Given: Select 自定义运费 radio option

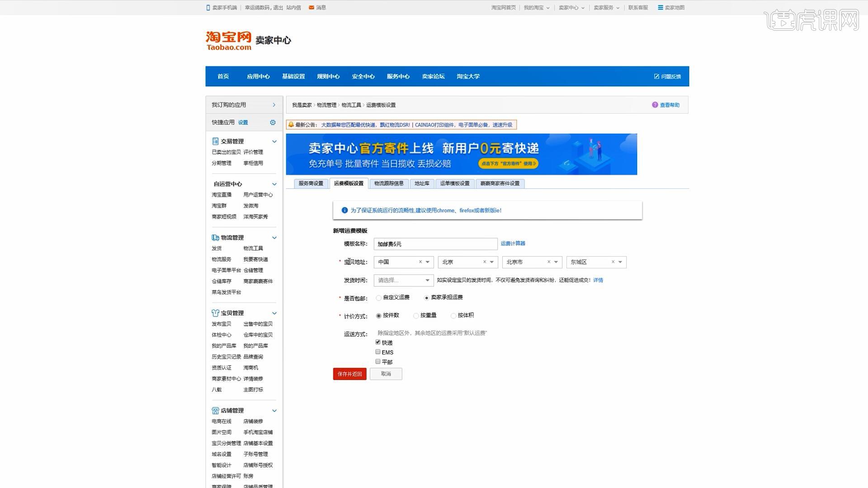Looking at the screenshot, I should (x=378, y=298).
